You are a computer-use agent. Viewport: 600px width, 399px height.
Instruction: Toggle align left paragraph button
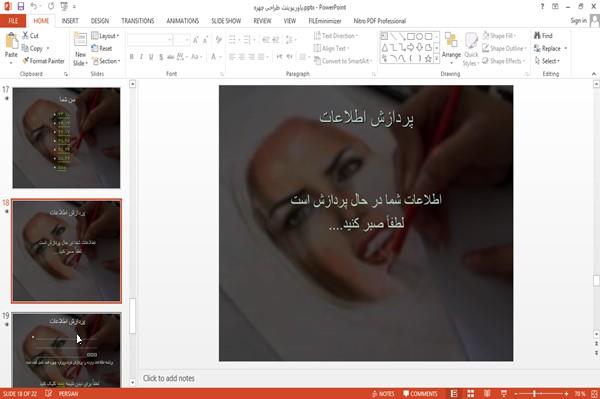pos(232,57)
